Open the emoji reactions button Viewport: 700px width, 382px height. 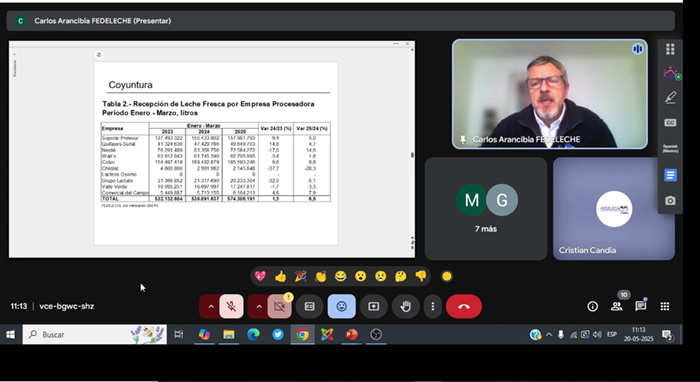[342, 306]
